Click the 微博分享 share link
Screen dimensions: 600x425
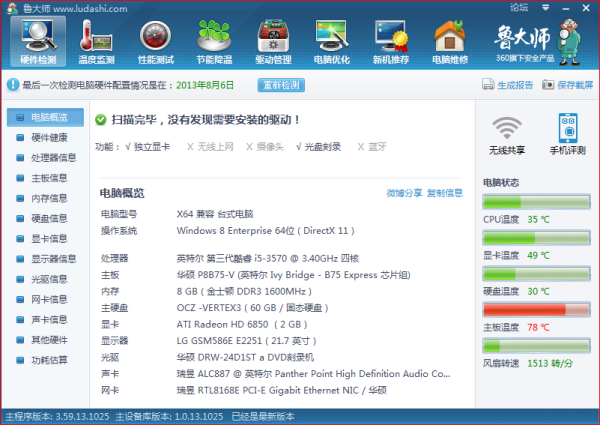(404, 193)
